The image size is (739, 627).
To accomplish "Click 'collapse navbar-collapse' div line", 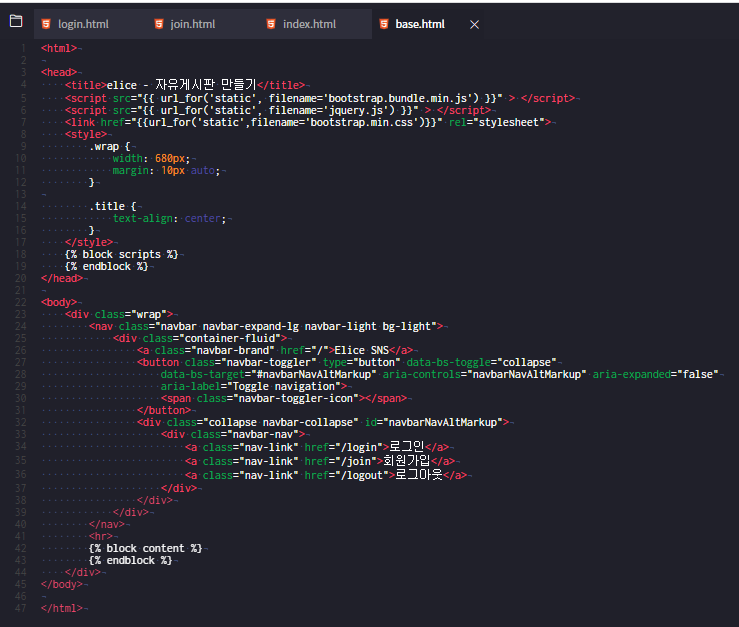I will (323, 422).
